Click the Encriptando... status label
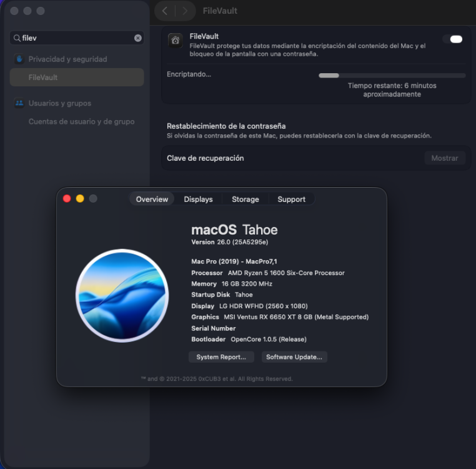This screenshot has width=476, height=469. (x=189, y=74)
